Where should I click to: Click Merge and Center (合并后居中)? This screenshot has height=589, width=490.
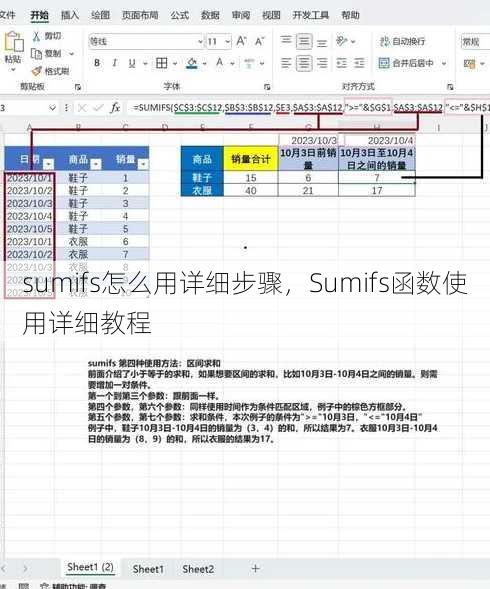(x=406, y=63)
